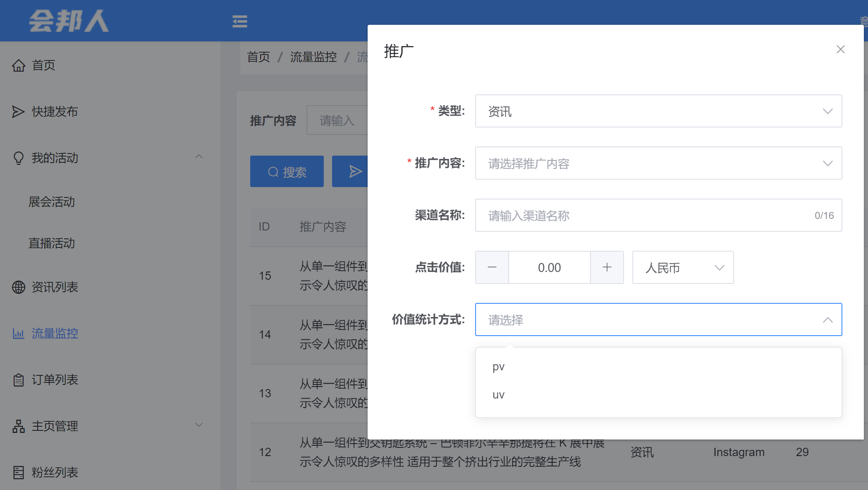Click the quick publish paper-plane icon

click(x=18, y=112)
